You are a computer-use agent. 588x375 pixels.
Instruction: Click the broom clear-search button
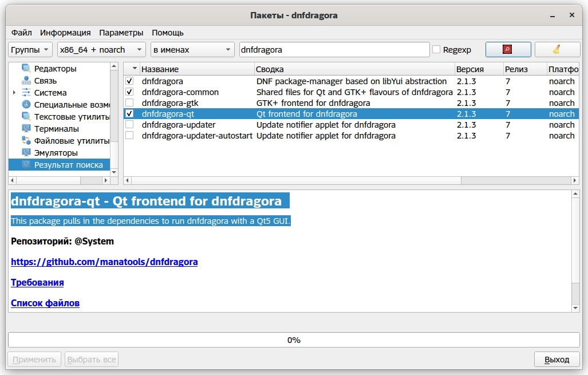tap(557, 49)
